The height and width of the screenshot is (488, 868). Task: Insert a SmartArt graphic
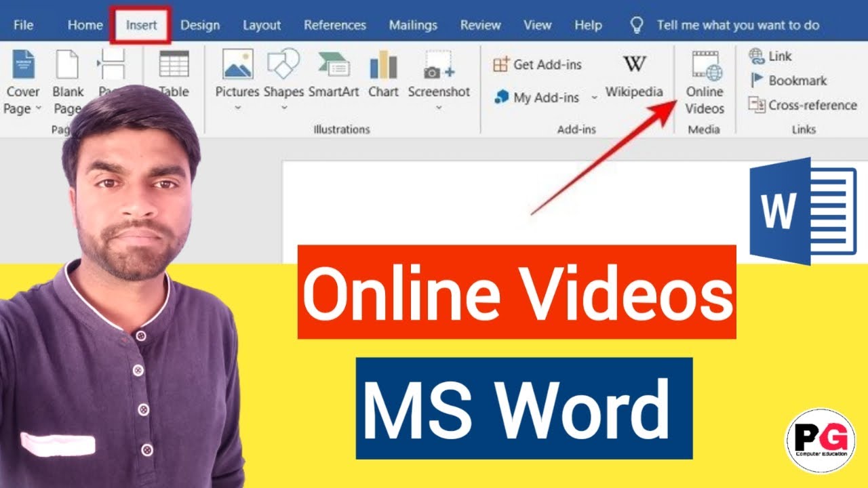click(x=334, y=75)
